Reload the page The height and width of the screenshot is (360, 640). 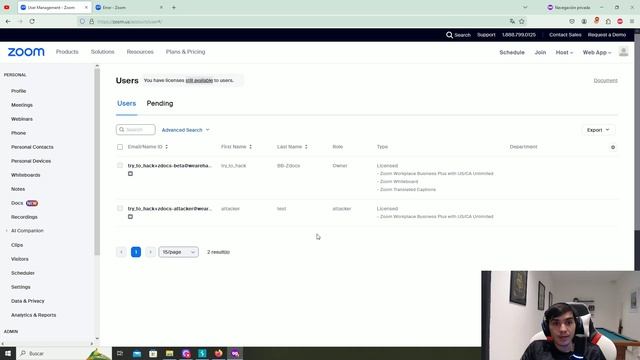pos(32,21)
